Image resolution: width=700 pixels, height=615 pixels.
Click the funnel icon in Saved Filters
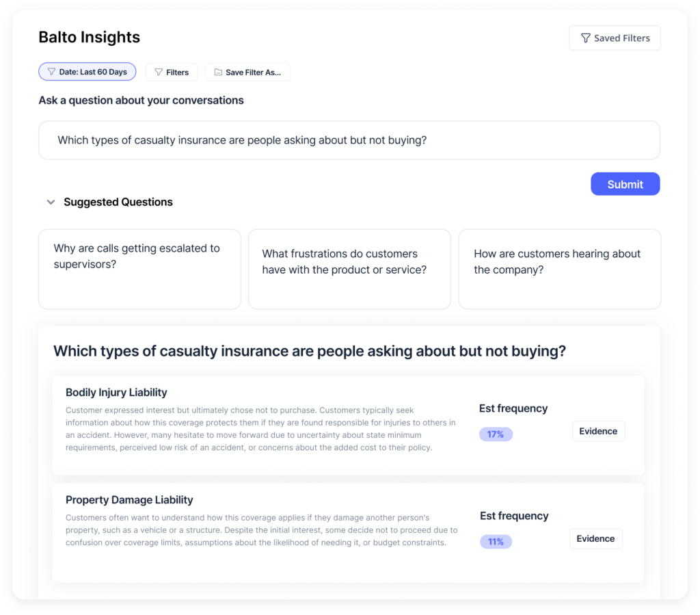[x=585, y=38]
